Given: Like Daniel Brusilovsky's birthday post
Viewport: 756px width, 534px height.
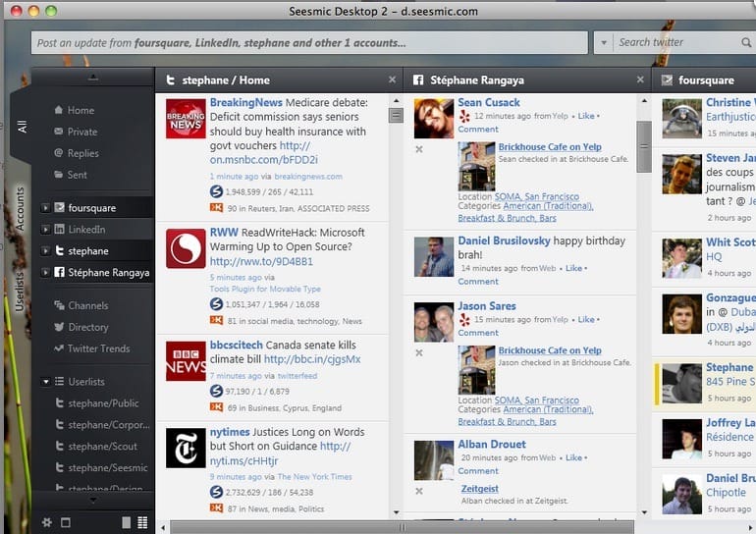Looking at the screenshot, I should [573, 268].
